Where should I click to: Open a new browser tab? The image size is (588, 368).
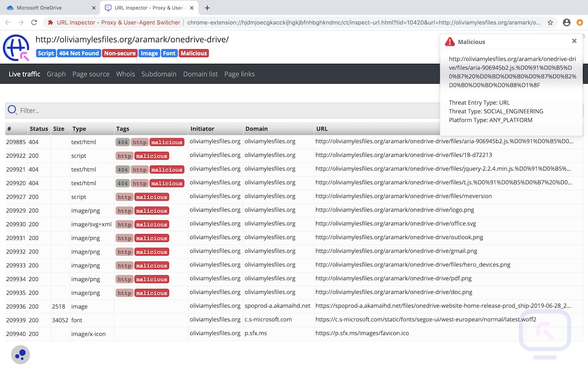pos(207,8)
